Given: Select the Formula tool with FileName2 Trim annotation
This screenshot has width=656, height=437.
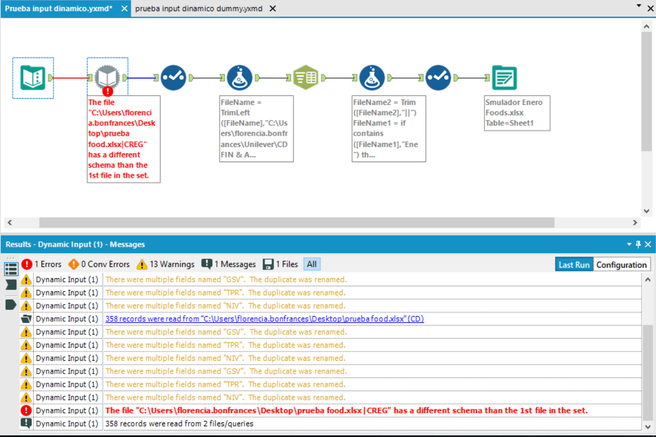Looking at the screenshot, I should point(372,78).
